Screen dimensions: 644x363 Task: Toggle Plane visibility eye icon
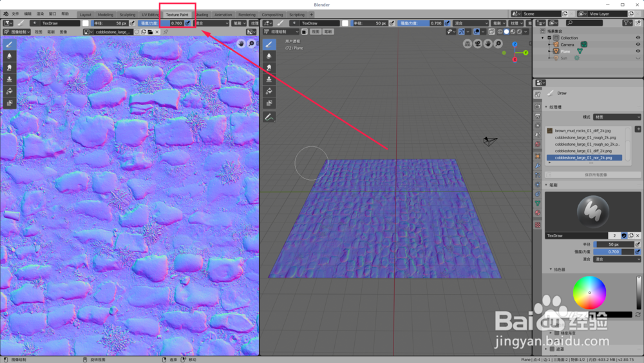click(638, 52)
